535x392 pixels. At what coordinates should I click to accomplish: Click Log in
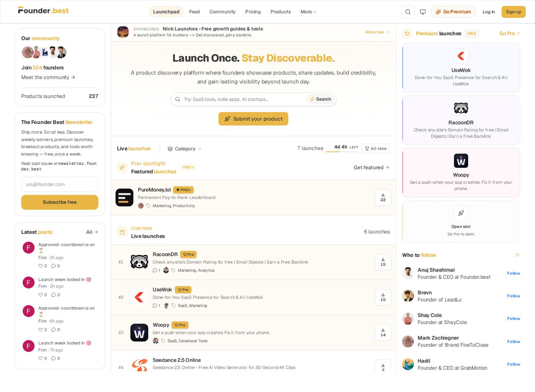pos(489,12)
